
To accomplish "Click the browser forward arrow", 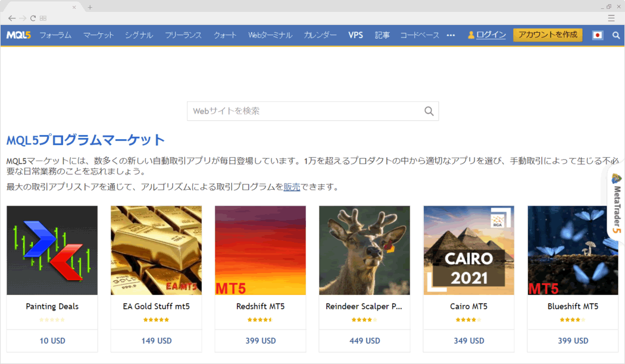I will 23,18.
